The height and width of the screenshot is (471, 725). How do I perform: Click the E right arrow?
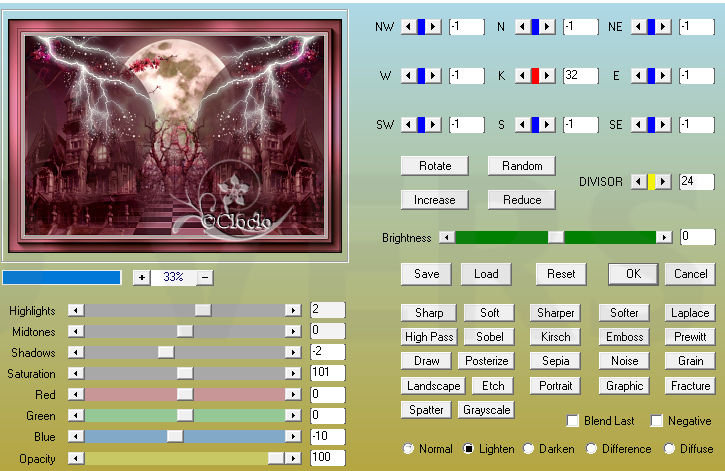tap(664, 75)
